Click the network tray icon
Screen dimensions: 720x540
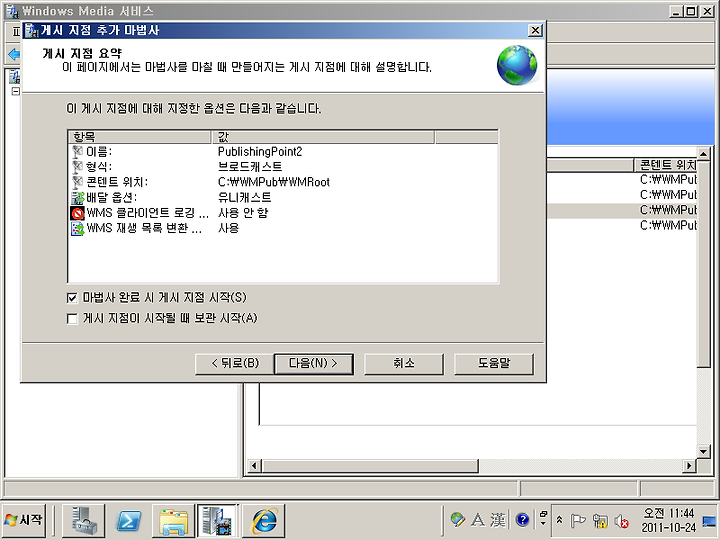[600, 521]
